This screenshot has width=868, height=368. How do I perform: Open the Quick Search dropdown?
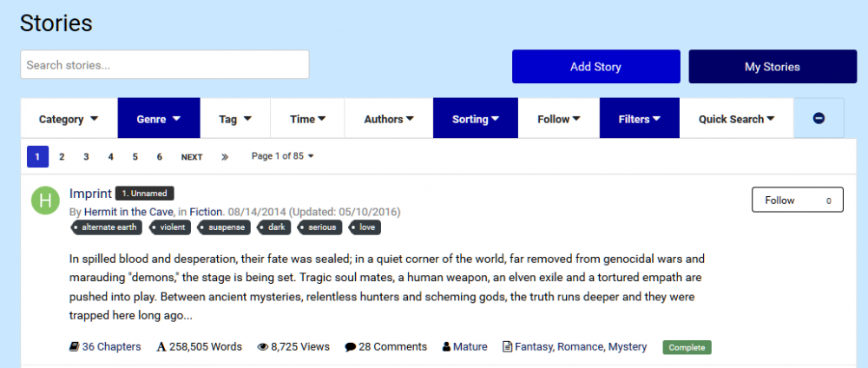pyautogui.click(x=736, y=119)
